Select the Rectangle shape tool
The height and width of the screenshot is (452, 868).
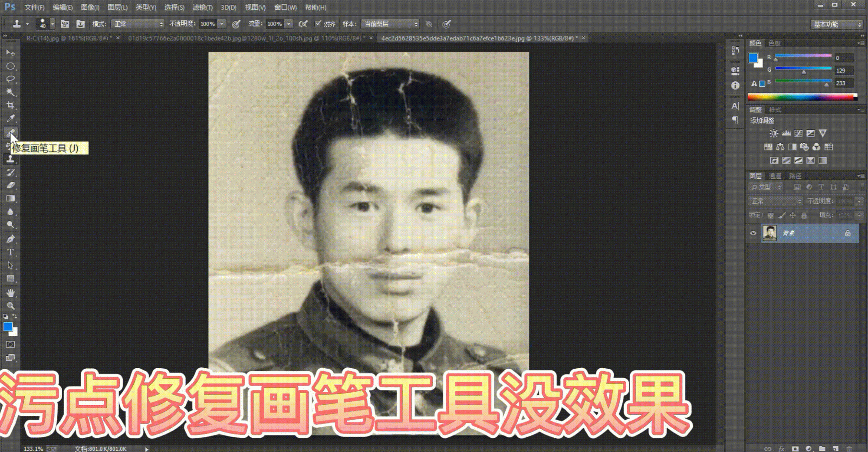click(10, 279)
